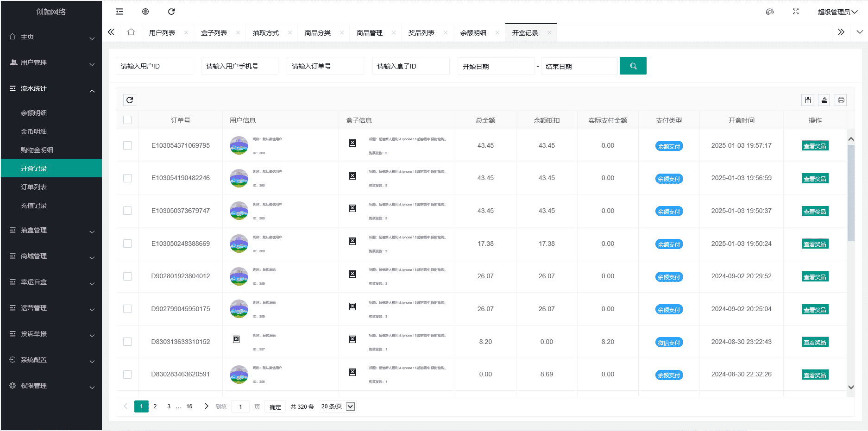This screenshot has width=868, height=431.
Task: Collapse the sidebar with the menu icon
Action: coord(120,12)
